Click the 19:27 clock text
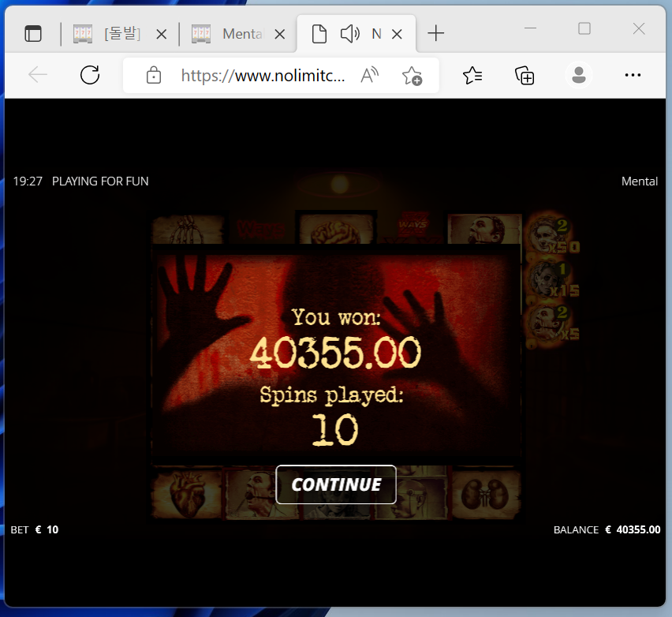672x617 pixels. coord(28,181)
